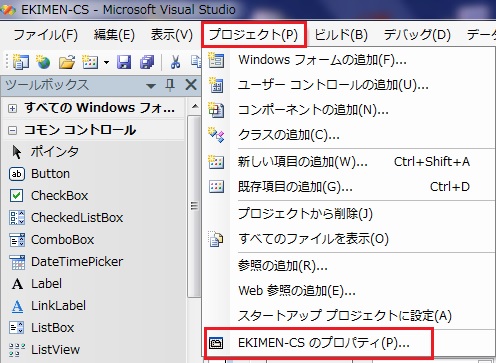Collapse the コモン コントロール group

12,130
